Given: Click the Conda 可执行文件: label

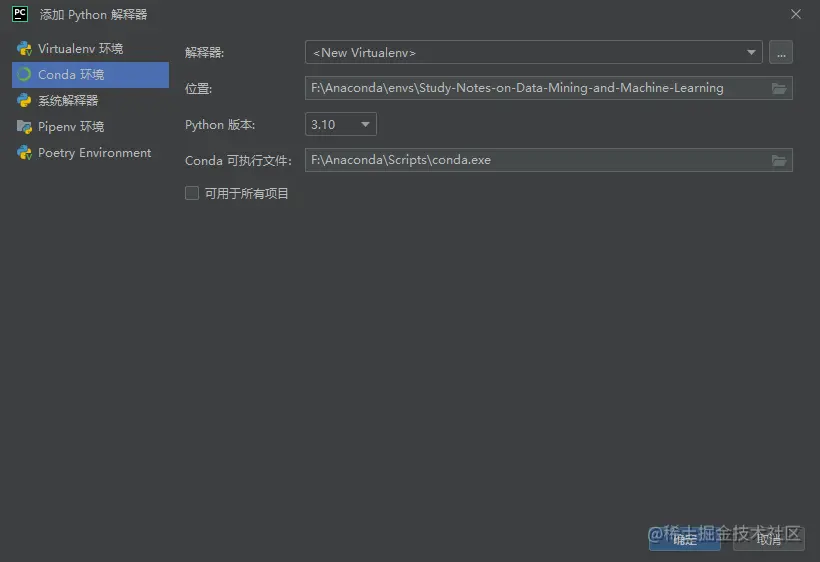Looking at the screenshot, I should (238, 160).
